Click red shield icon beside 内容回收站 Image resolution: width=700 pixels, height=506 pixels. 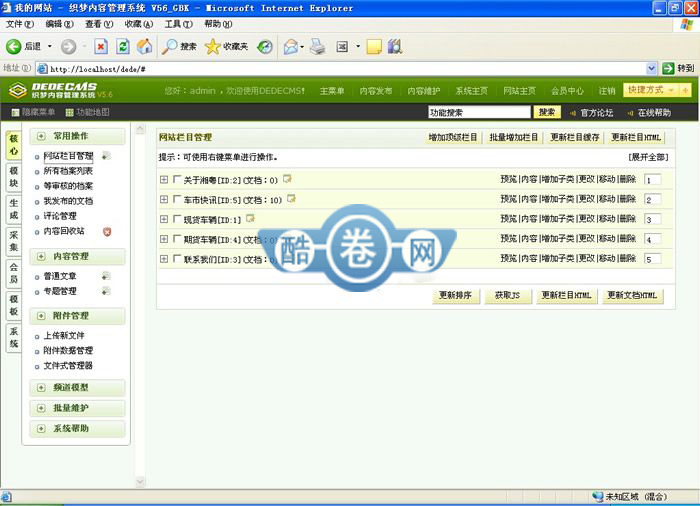tap(107, 231)
